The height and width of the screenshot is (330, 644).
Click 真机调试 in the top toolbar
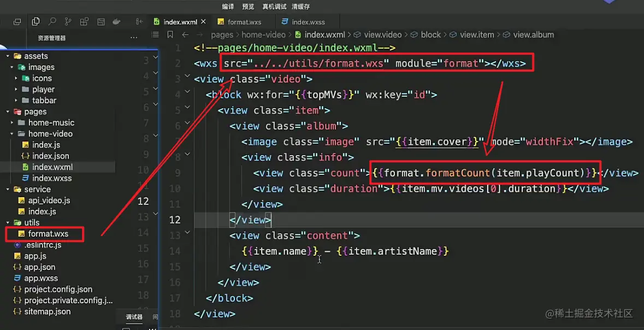(274, 7)
